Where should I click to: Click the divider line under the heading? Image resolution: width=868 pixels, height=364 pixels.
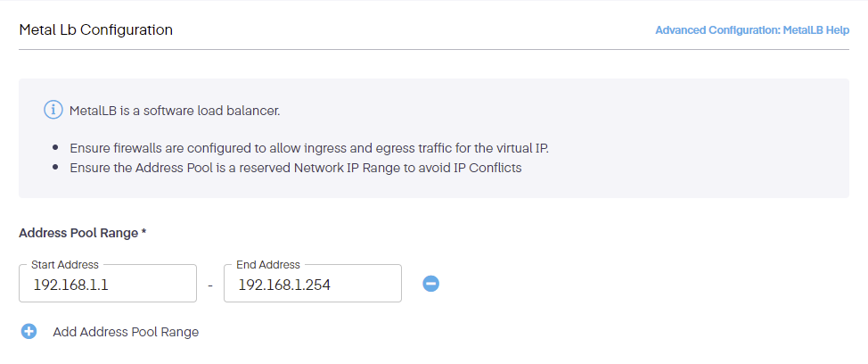click(x=434, y=49)
